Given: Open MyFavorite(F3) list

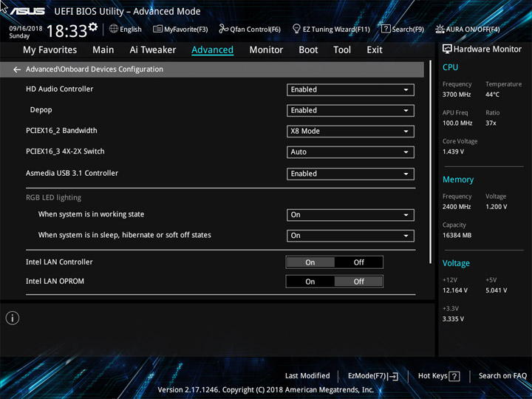Looking at the screenshot, I should pos(180,29).
